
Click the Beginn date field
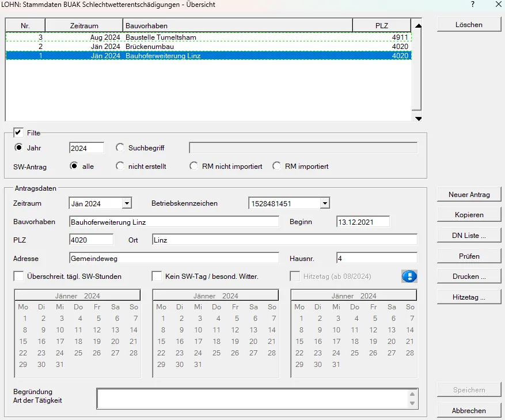363,222
